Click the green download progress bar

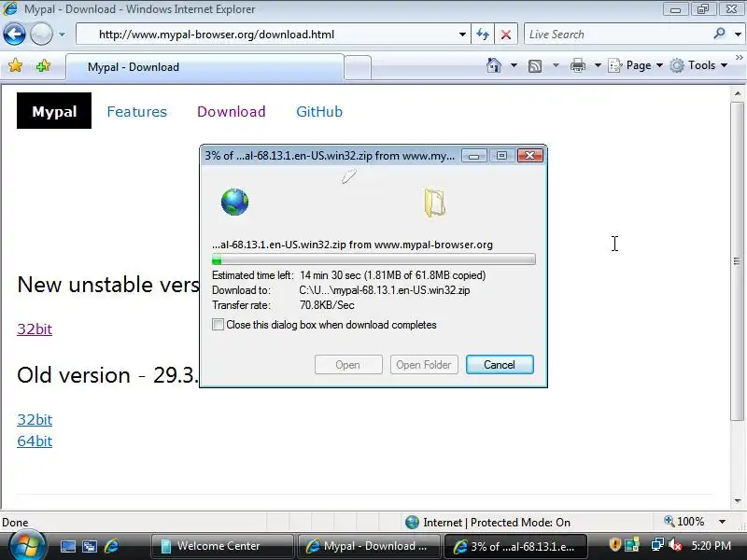pos(373,259)
